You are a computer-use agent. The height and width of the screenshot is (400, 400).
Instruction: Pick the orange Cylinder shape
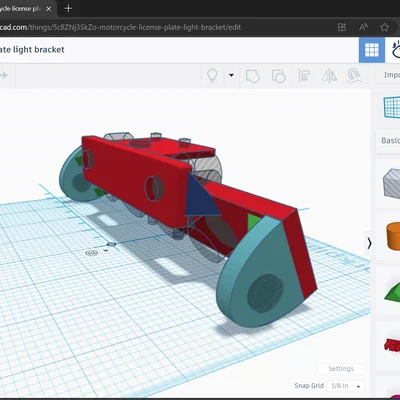[393, 236]
